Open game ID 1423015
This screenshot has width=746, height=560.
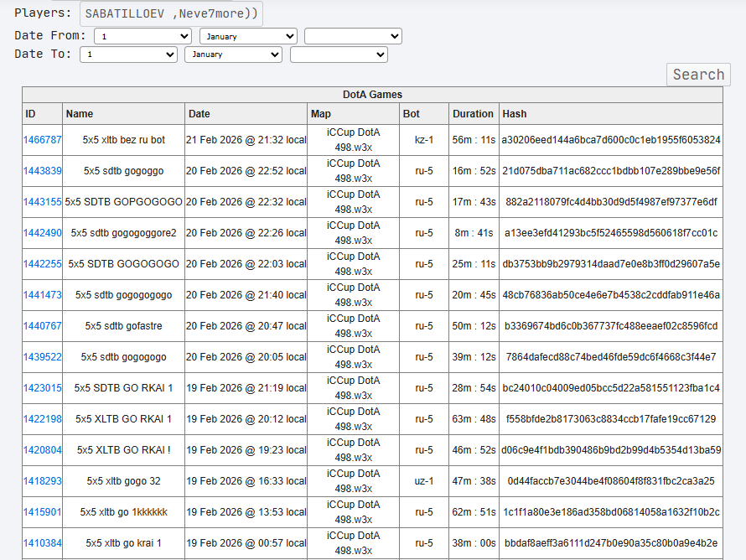point(43,388)
